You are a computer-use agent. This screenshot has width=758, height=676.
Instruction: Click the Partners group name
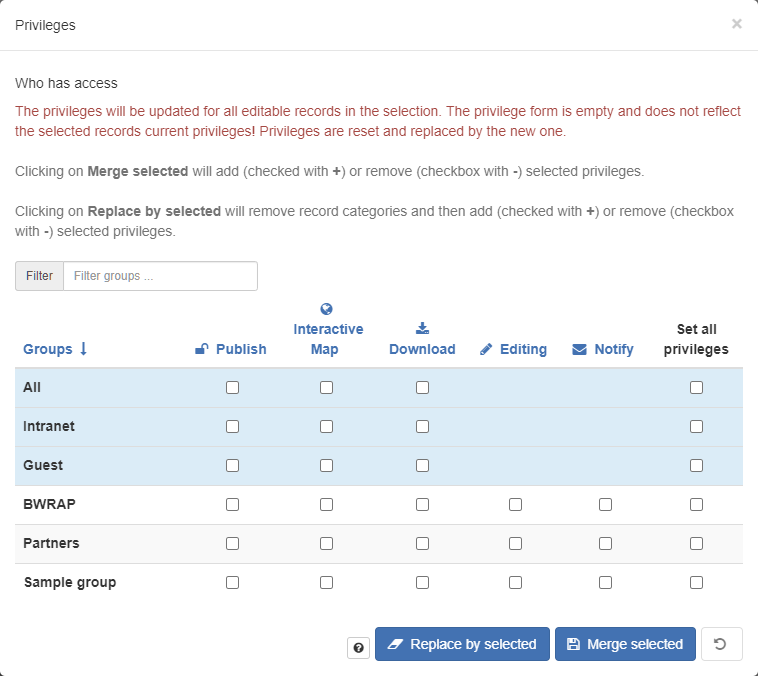coord(51,544)
